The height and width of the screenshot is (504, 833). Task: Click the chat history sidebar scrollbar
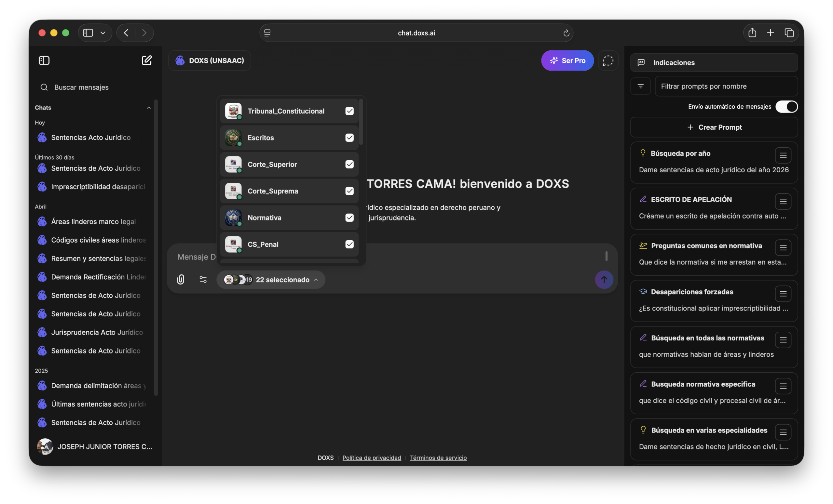pyautogui.click(x=156, y=247)
